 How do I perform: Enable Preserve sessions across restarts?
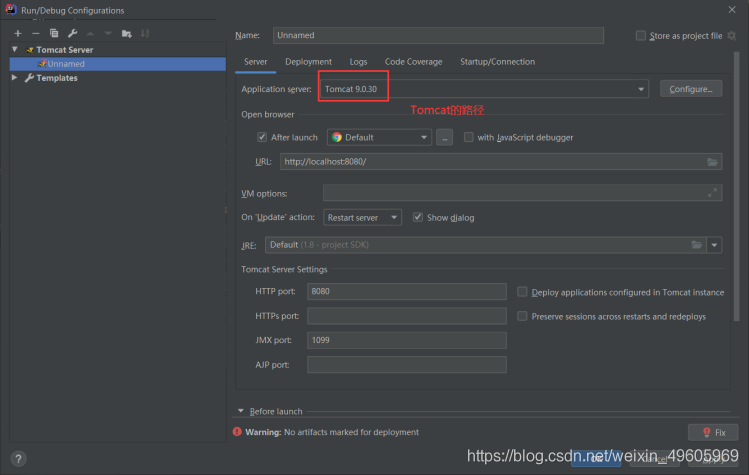[x=522, y=316]
